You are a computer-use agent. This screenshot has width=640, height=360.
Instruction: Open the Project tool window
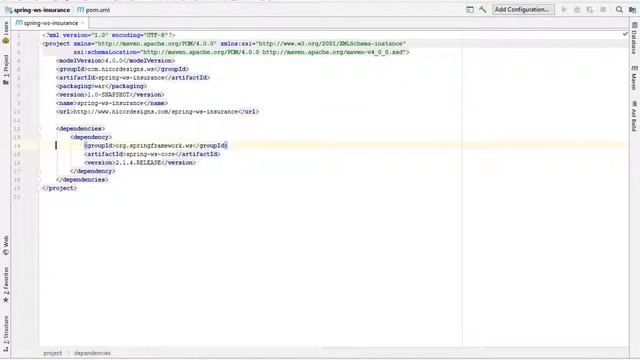click(x=6, y=69)
